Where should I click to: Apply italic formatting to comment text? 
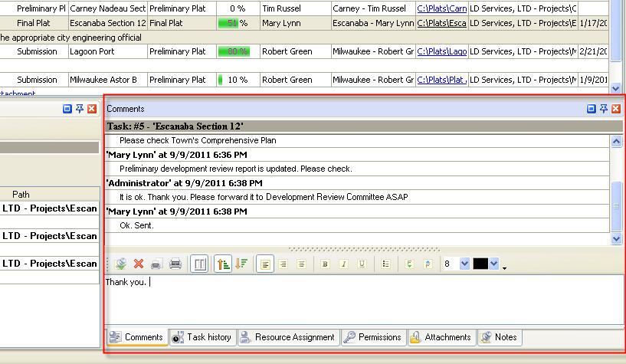343,264
